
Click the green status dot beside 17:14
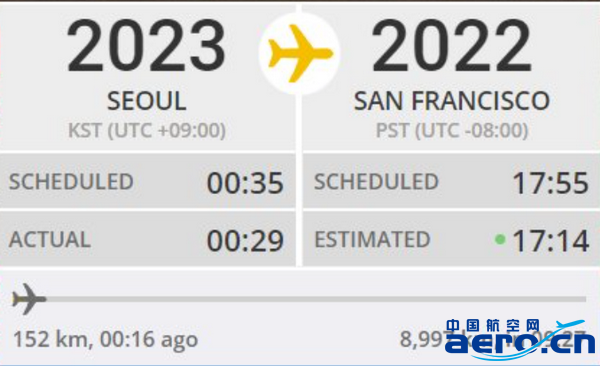[500, 240]
